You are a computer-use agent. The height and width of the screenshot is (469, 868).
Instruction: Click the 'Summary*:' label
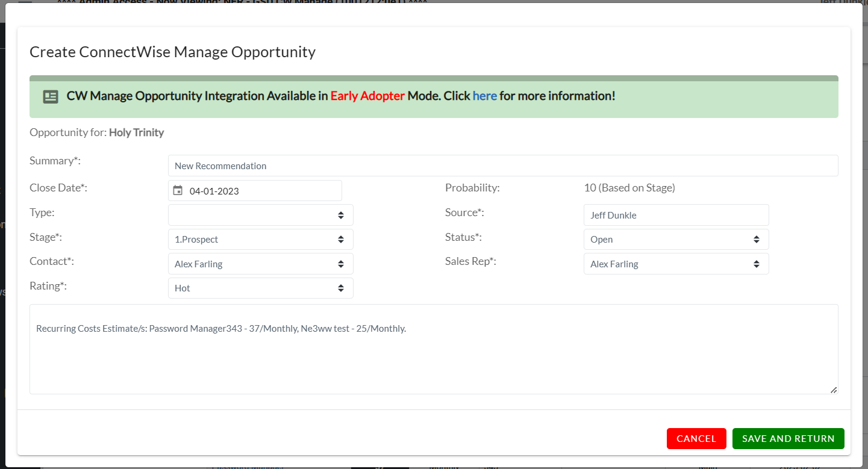click(55, 161)
